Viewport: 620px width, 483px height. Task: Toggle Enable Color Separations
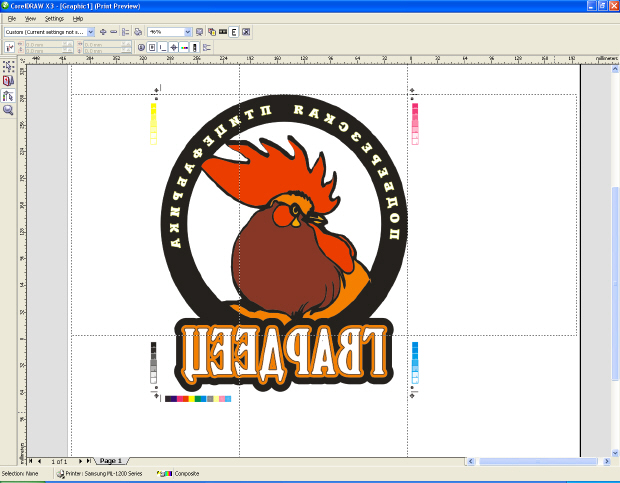coord(211,32)
